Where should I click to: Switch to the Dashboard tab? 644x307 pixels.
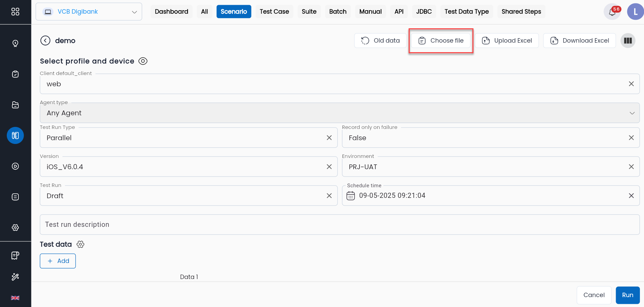point(172,12)
